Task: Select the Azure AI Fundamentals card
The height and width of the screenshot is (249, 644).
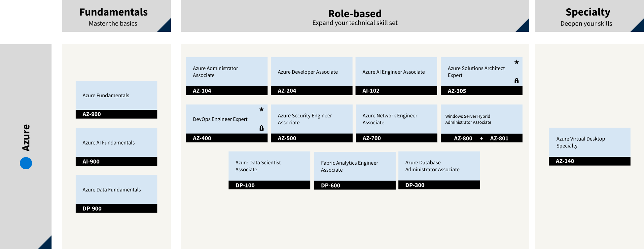Action: pos(116,147)
